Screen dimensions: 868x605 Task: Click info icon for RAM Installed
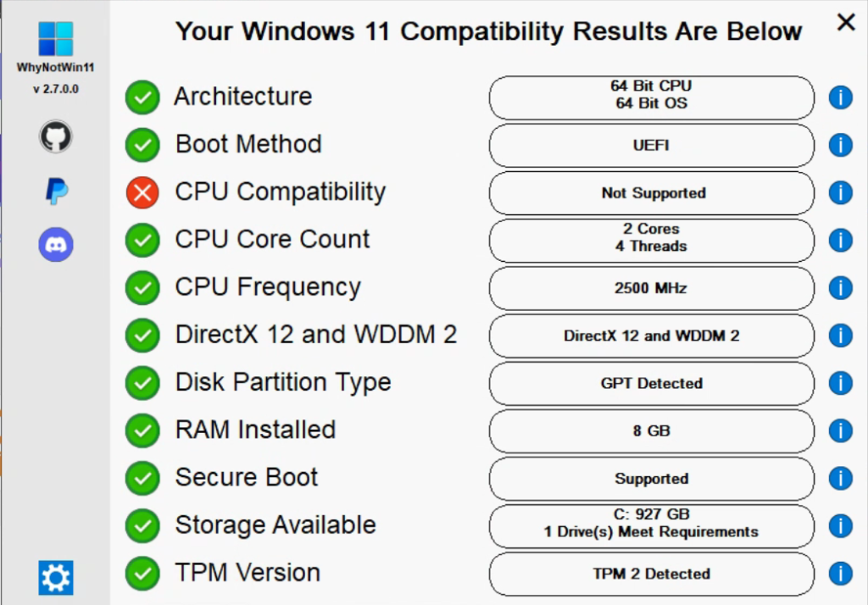[x=840, y=430]
